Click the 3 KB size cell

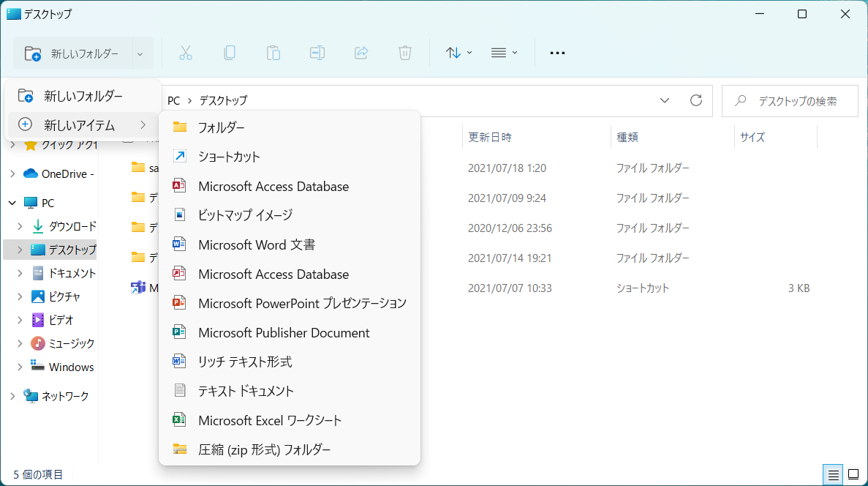pyautogui.click(x=799, y=288)
